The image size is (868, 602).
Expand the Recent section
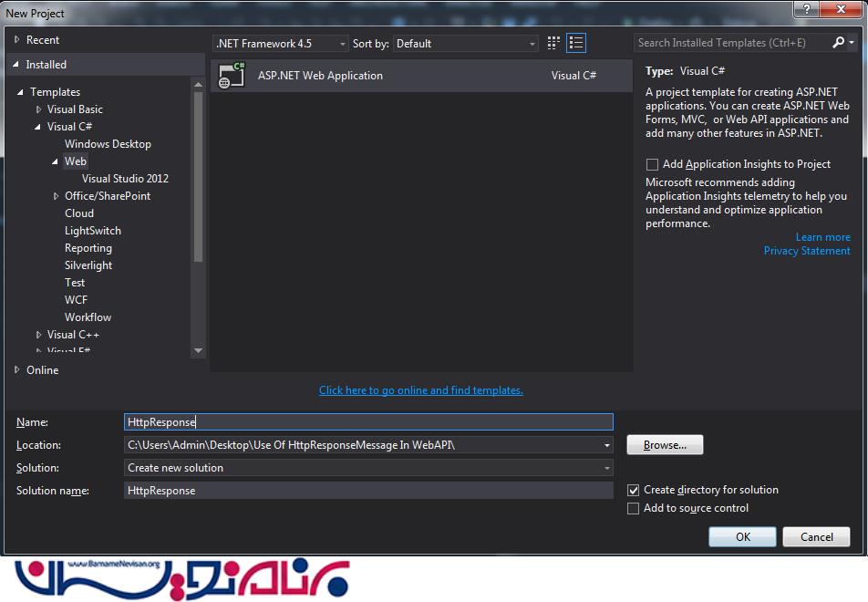[17, 39]
